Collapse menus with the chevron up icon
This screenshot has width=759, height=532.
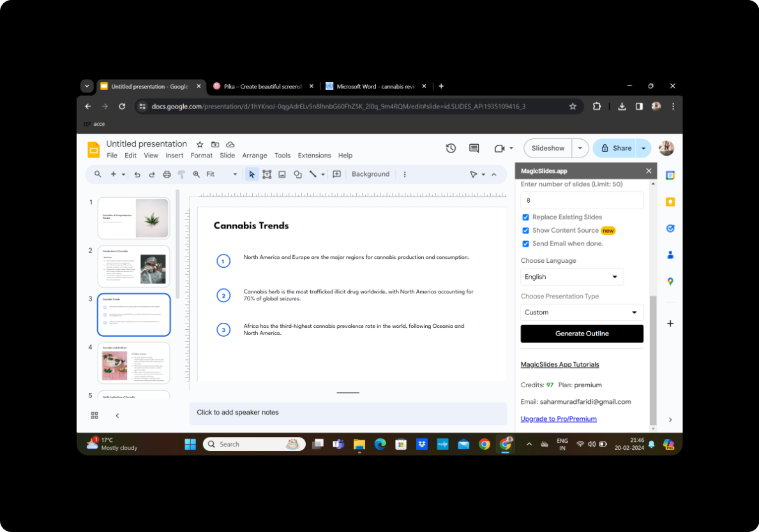tap(493, 174)
